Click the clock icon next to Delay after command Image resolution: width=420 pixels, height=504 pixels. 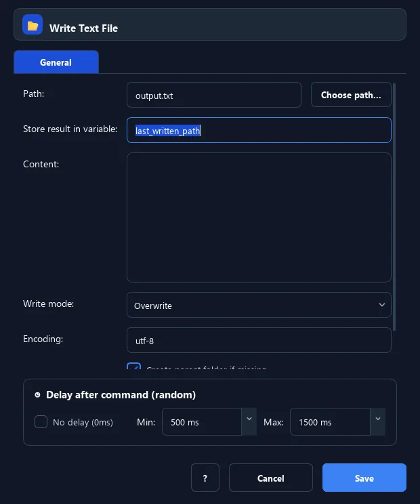click(x=38, y=395)
